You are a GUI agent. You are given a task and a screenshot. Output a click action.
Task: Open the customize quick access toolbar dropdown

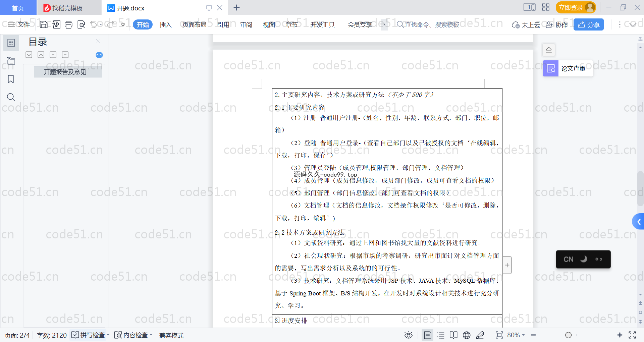(123, 24)
